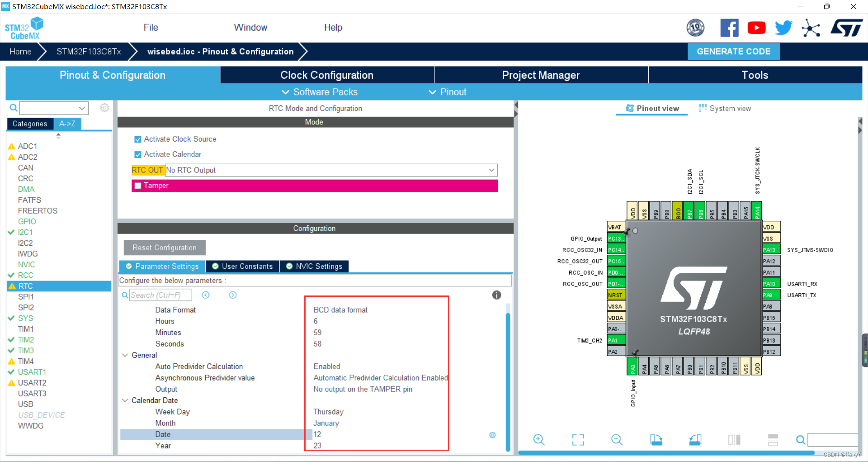The height and width of the screenshot is (462, 868).
Task: Enable the Tamper checkbox
Action: pos(138,186)
